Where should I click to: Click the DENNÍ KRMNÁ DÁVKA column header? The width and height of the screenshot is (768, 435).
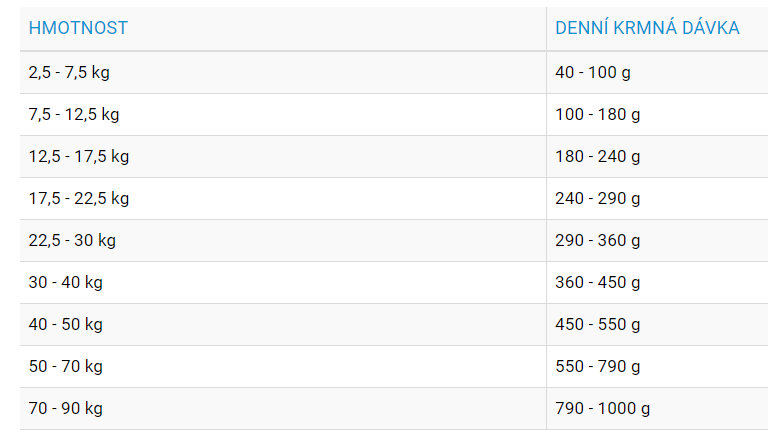657,28
